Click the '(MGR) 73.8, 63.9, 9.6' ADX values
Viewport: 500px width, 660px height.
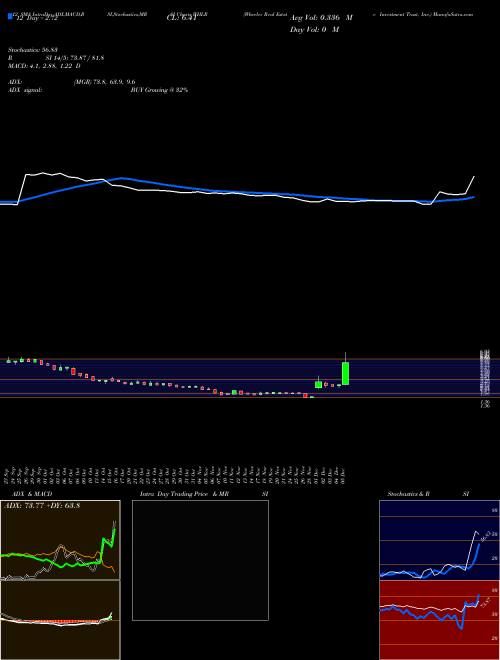104,82
